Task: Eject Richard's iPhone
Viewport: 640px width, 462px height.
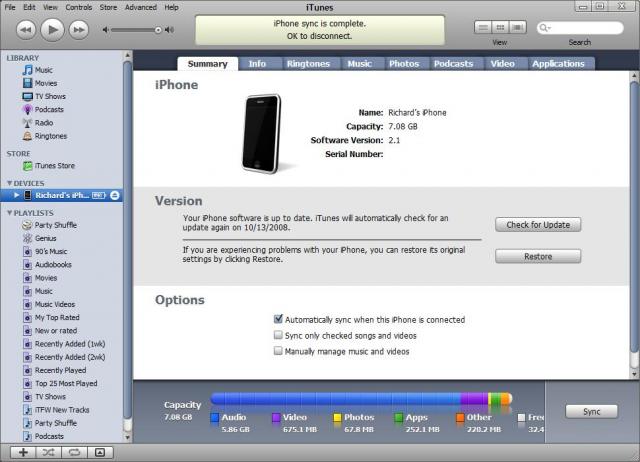Action: pos(115,195)
